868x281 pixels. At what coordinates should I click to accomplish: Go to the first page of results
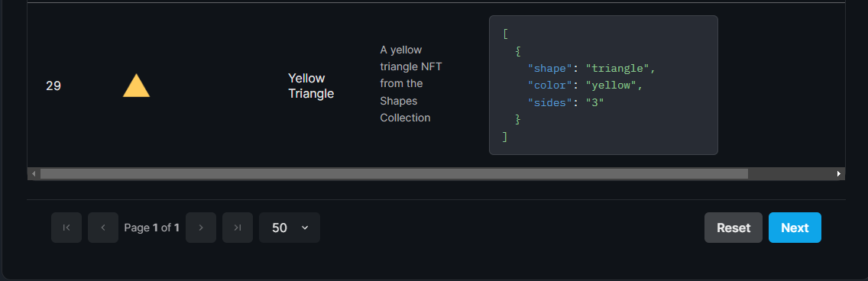tap(66, 228)
